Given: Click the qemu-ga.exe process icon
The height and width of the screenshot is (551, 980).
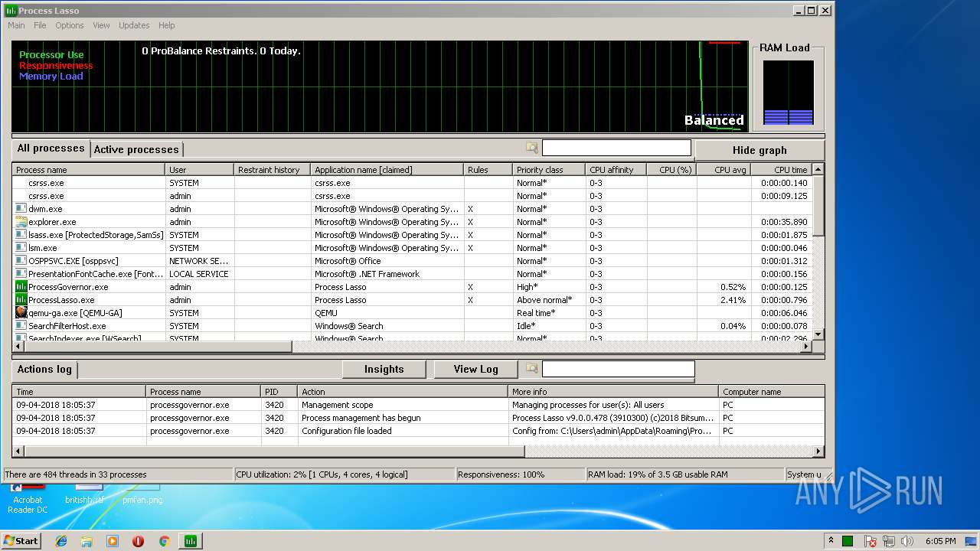Looking at the screenshot, I should point(21,313).
